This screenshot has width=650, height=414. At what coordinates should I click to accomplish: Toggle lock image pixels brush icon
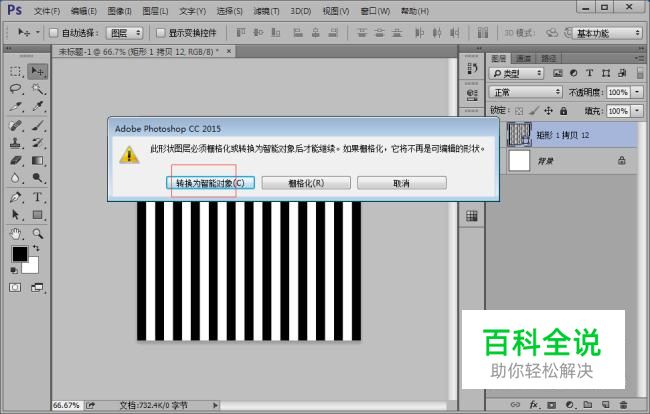click(534, 111)
